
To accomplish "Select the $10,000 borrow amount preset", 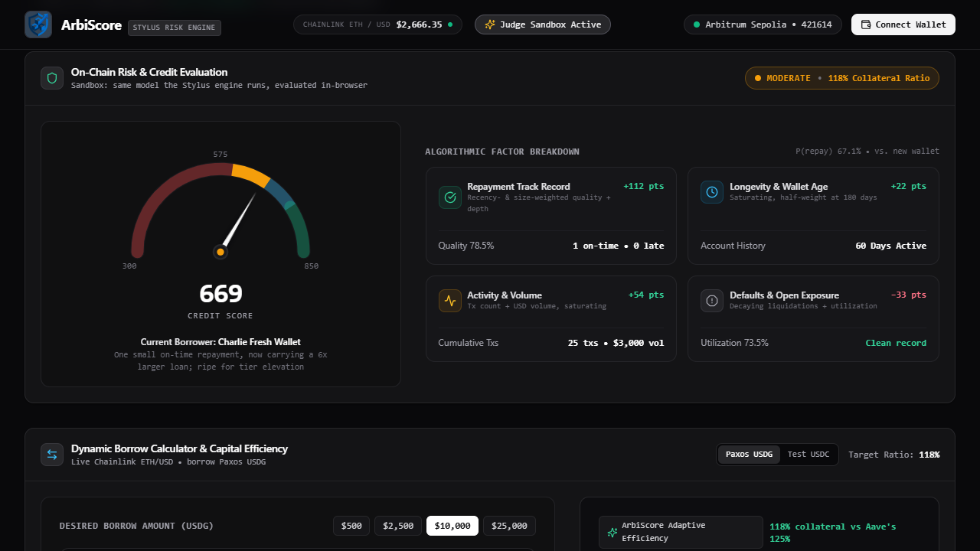I will tap(452, 526).
